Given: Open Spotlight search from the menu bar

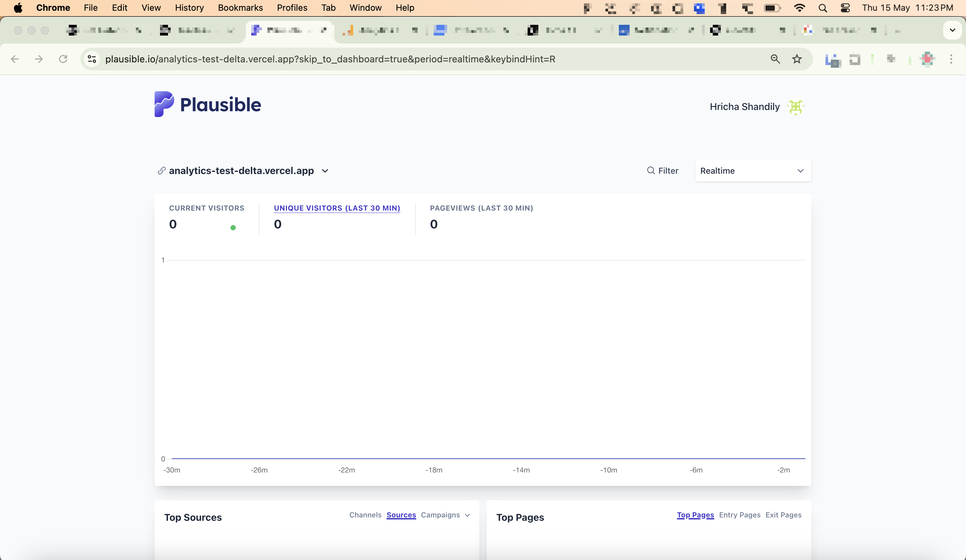Looking at the screenshot, I should coord(823,8).
